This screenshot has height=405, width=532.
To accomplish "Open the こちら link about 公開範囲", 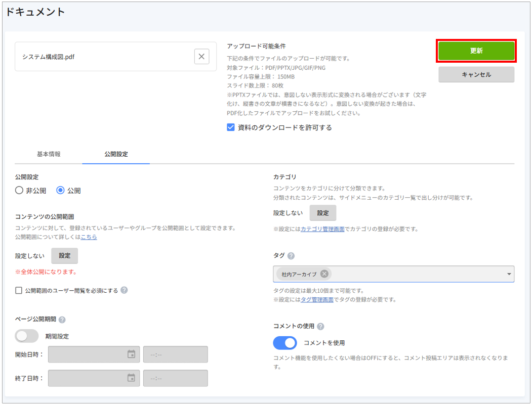I will pyautogui.click(x=89, y=237).
